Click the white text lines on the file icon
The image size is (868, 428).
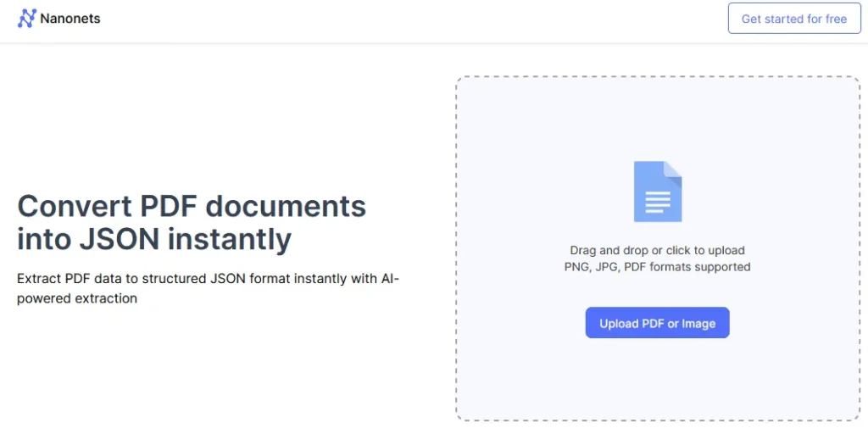[657, 202]
